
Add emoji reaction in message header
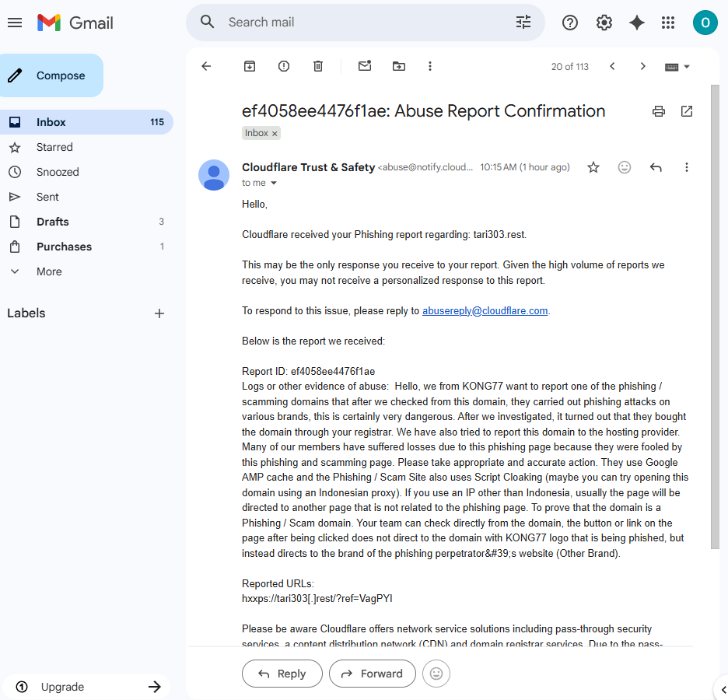(625, 167)
